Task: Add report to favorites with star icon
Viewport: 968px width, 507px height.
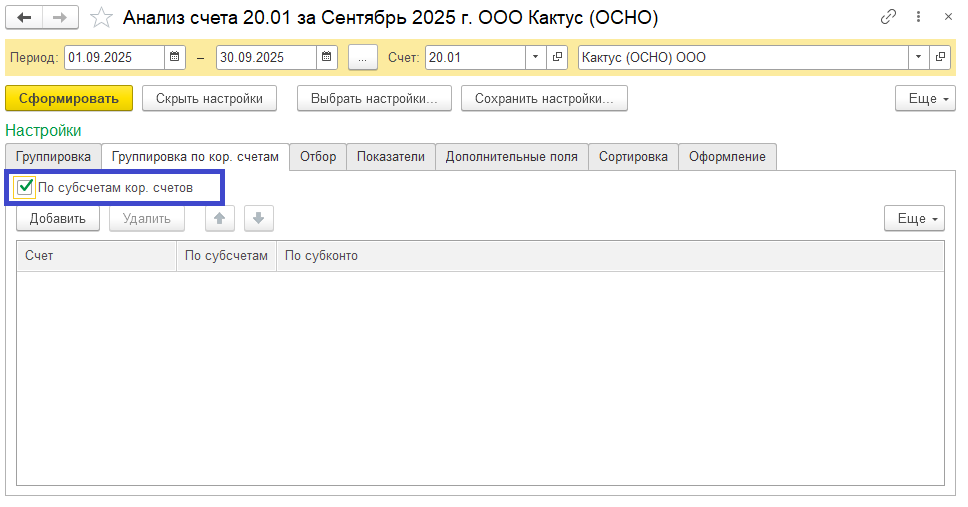Action: [x=101, y=17]
